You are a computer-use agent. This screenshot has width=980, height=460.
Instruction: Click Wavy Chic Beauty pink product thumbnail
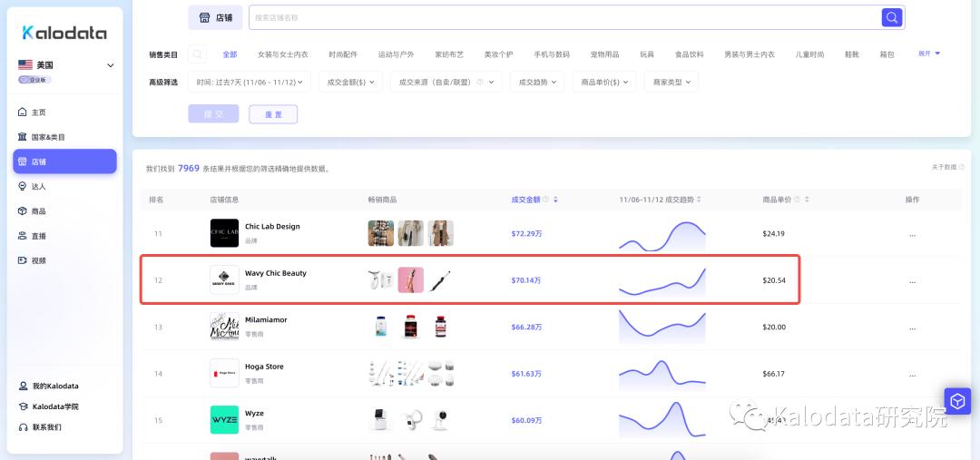(411, 280)
